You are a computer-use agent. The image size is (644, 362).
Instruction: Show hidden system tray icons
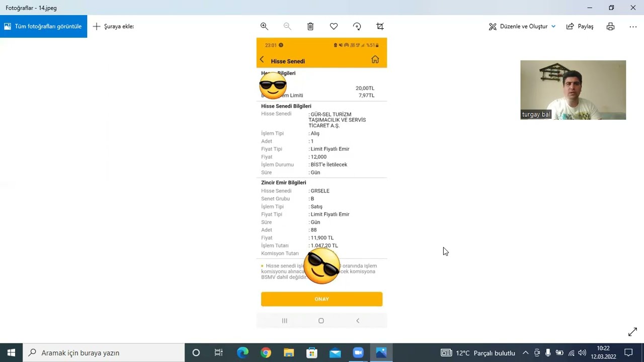[525, 353]
